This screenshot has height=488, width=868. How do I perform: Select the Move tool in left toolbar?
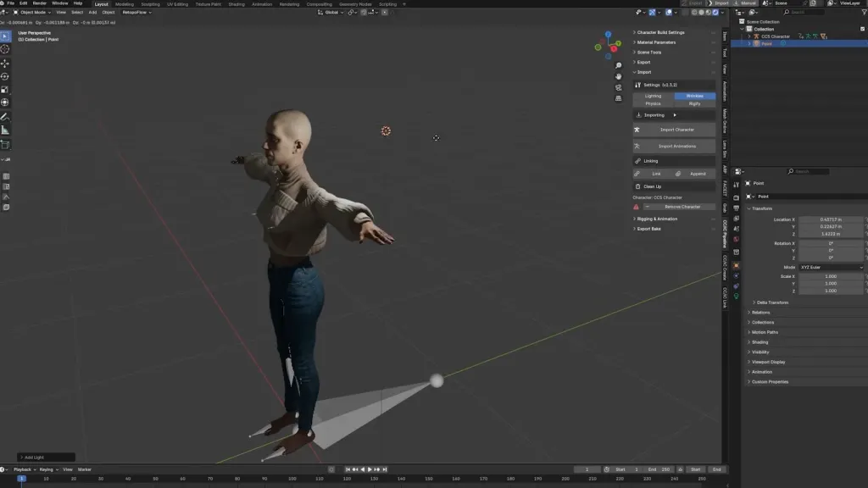(x=5, y=64)
